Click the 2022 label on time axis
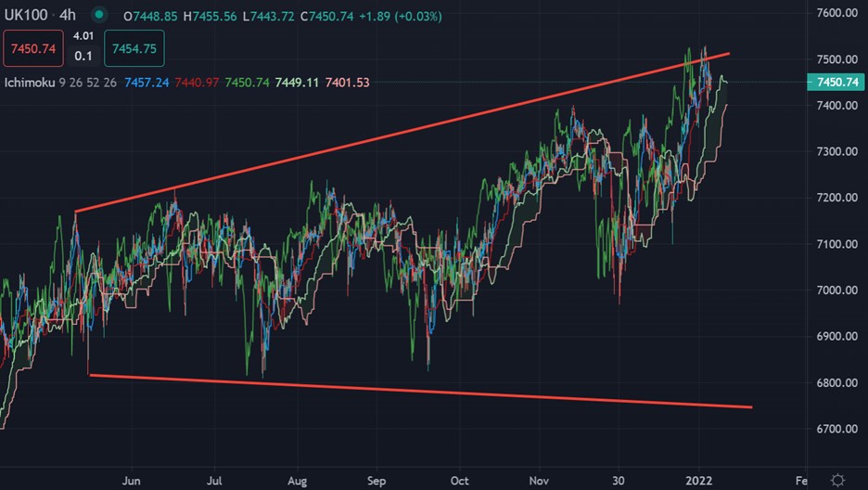This screenshot has width=868, height=490. tap(698, 481)
